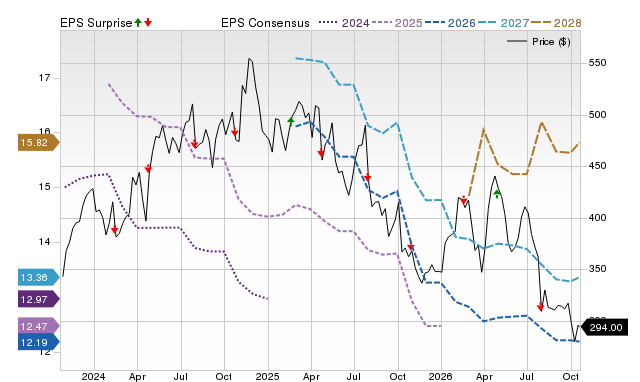This screenshot has height=382, width=640.
Task: Click the EPS Consensus heading text
Action: 265,23
